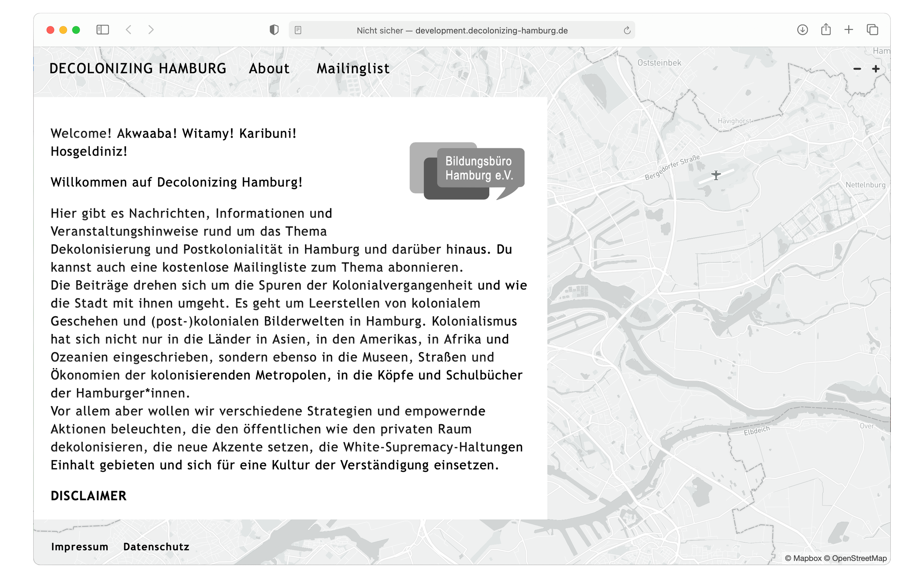Open the Mailinglist page

[353, 68]
